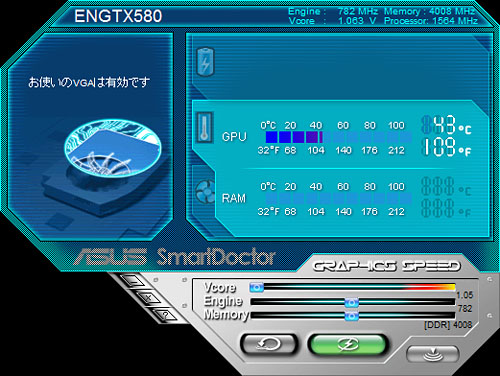Click the ENGTX580 card name header
The height and width of the screenshot is (376, 500).
pyautogui.click(x=118, y=16)
